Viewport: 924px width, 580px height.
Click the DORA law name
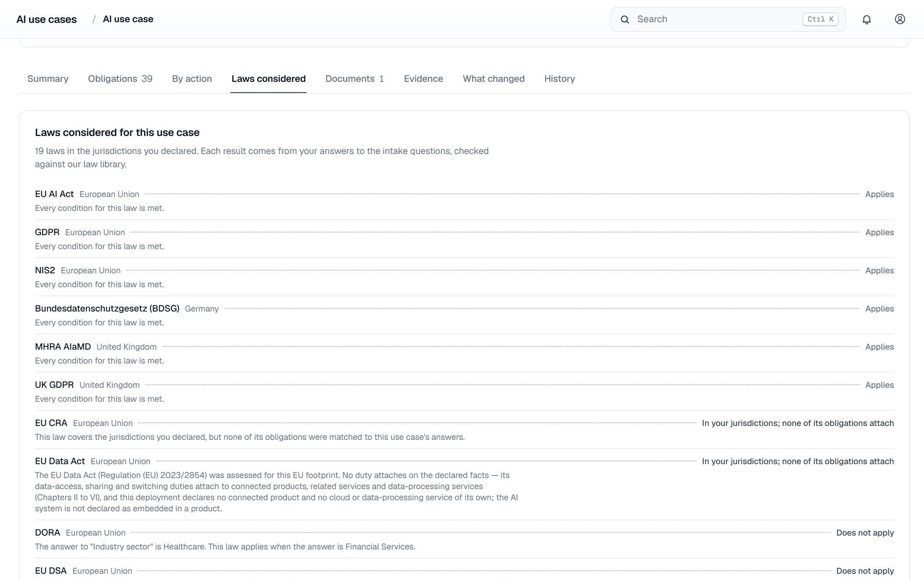48,532
